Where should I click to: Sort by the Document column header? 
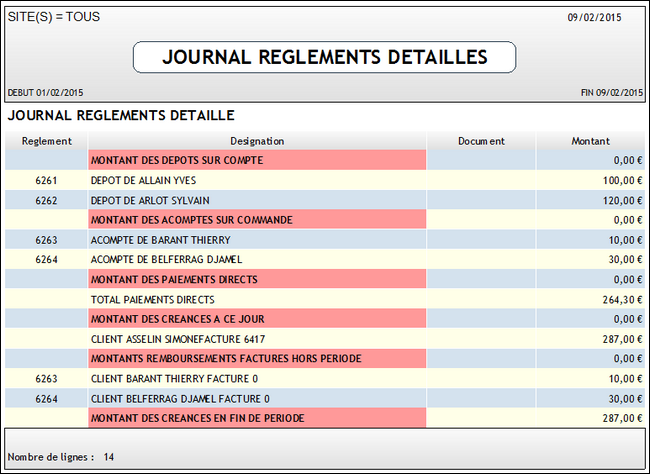pyautogui.click(x=481, y=141)
